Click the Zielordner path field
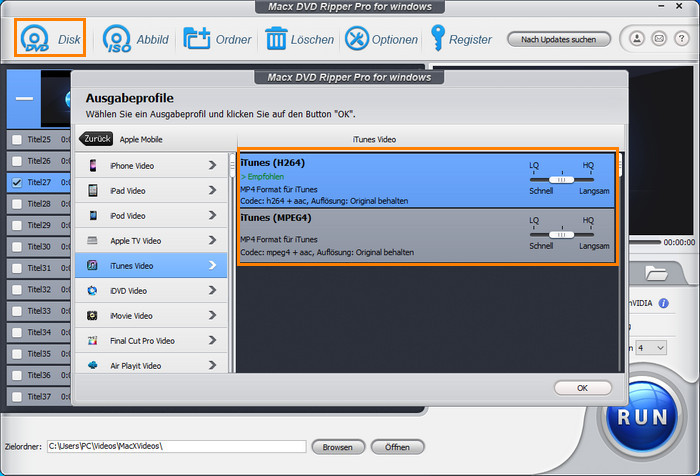 (176, 446)
